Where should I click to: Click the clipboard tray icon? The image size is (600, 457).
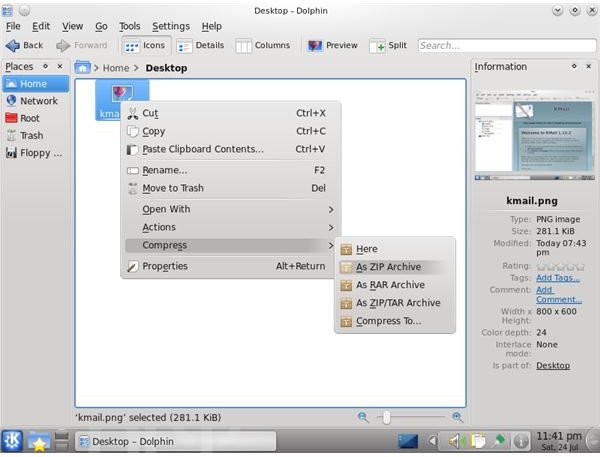click(x=477, y=442)
